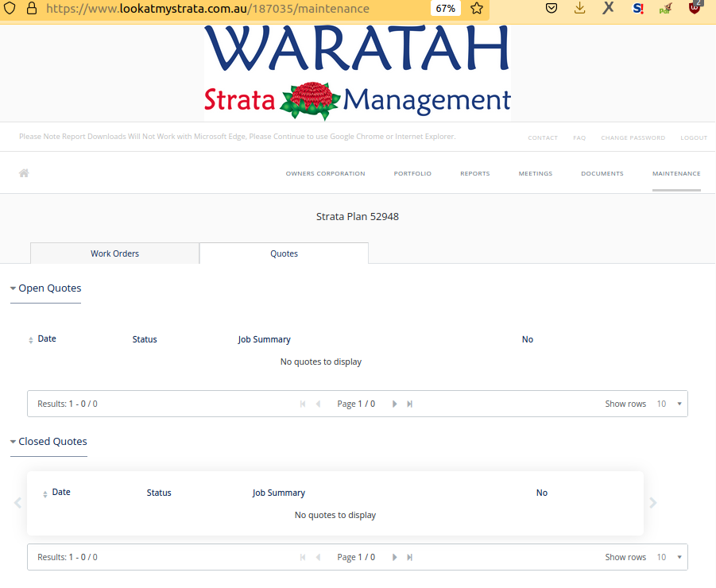Viewport: 716px width, 588px height.
Task: Open the Reports menu
Action: [475, 173]
